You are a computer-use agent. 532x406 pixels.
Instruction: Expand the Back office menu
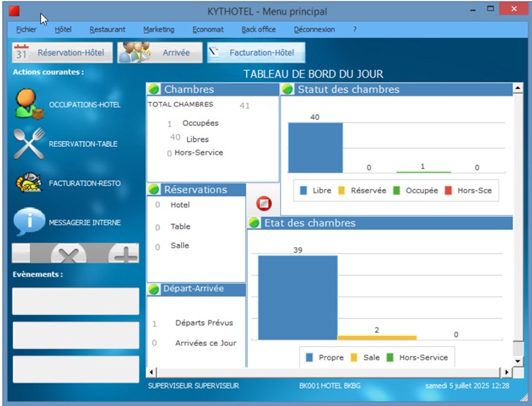pyautogui.click(x=259, y=30)
